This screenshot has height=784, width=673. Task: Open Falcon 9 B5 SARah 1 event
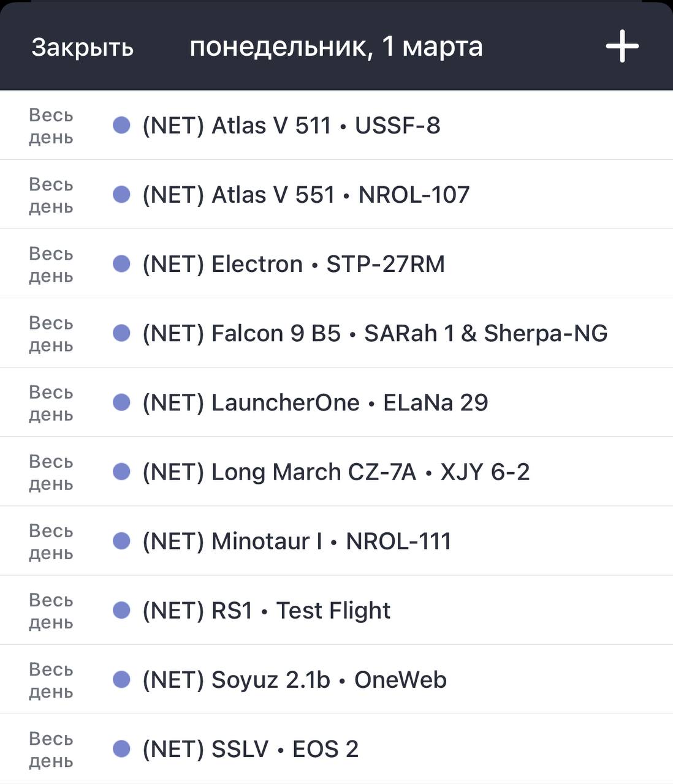coord(336,333)
